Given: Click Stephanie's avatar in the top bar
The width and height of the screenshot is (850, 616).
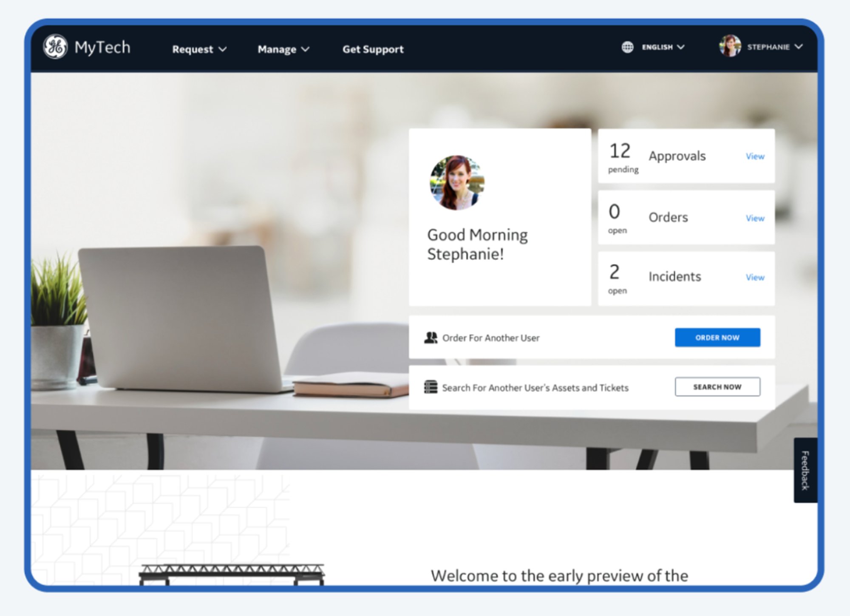Looking at the screenshot, I should [729, 47].
